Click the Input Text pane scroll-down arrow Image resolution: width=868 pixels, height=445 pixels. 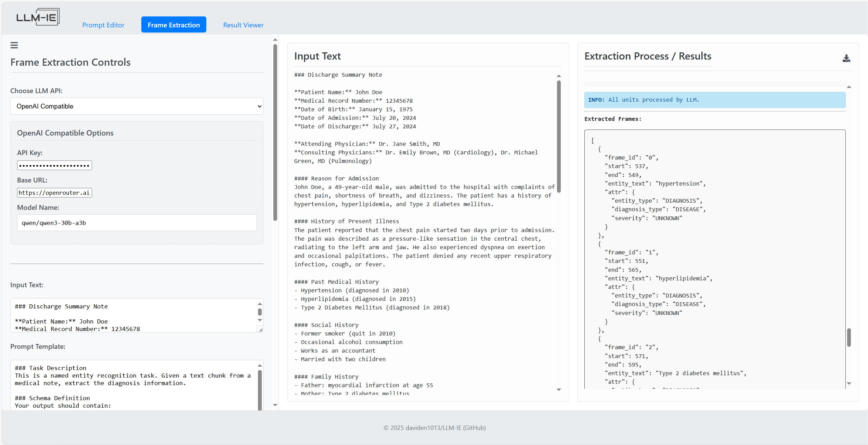click(559, 389)
